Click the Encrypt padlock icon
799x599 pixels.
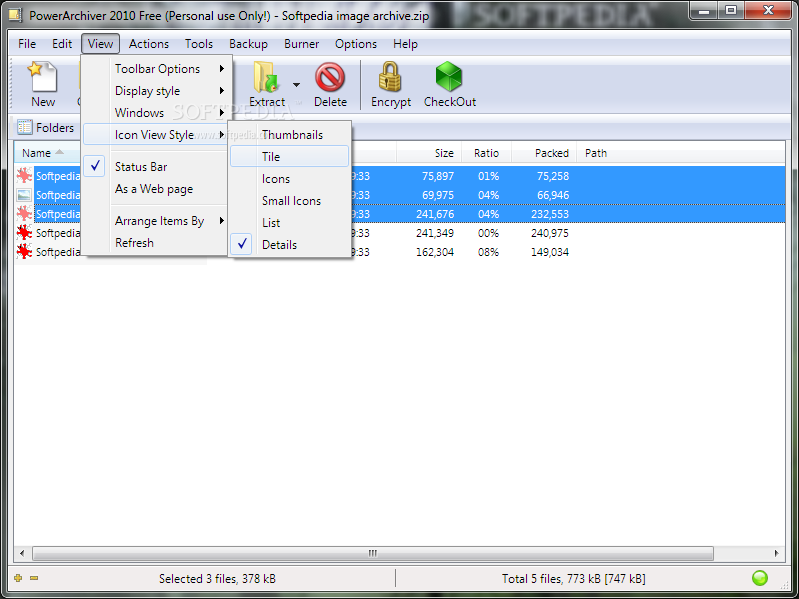[390, 77]
